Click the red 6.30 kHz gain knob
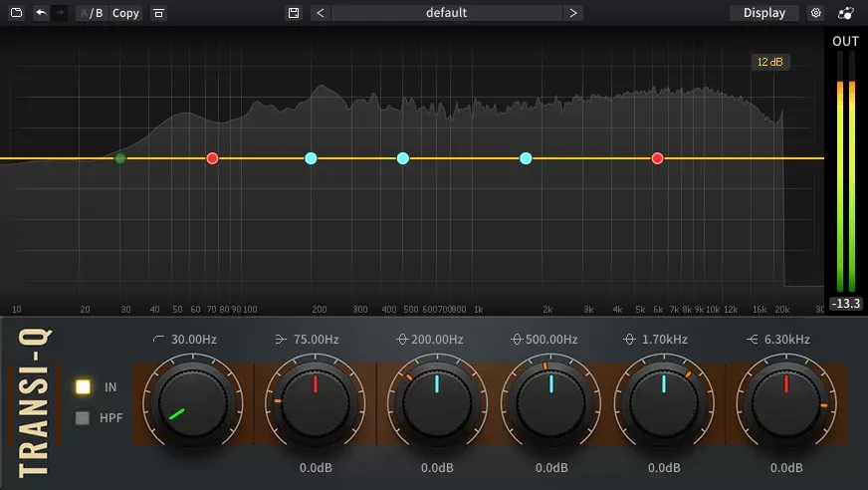The width and height of the screenshot is (868, 490). [x=786, y=402]
